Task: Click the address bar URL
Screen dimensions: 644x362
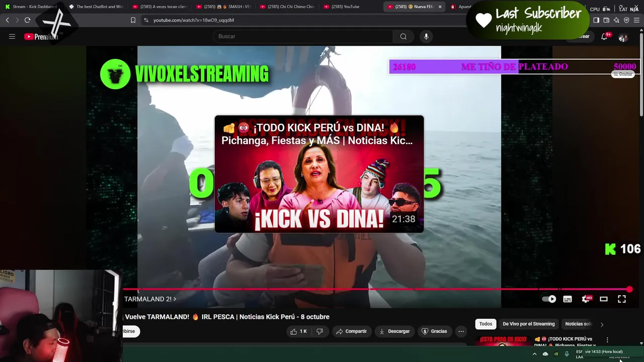Action: point(194,20)
